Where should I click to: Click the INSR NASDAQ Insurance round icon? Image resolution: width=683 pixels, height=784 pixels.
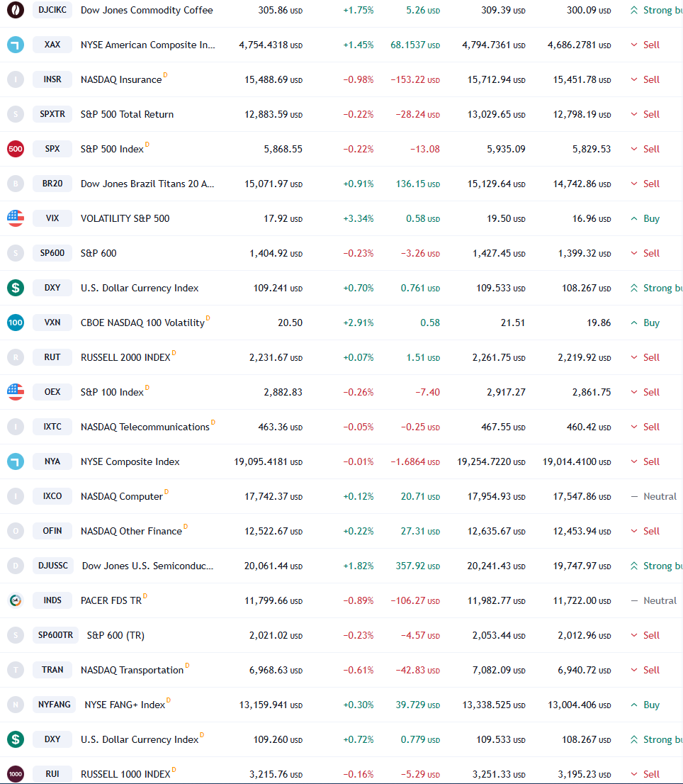(x=16, y=79)
